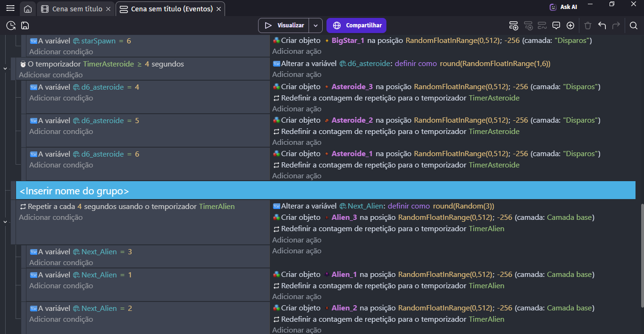The width and height of the screenshot is (644, 334).
Task: Add action in the Next_Alien = 3 event
Action: pos(297,251)
